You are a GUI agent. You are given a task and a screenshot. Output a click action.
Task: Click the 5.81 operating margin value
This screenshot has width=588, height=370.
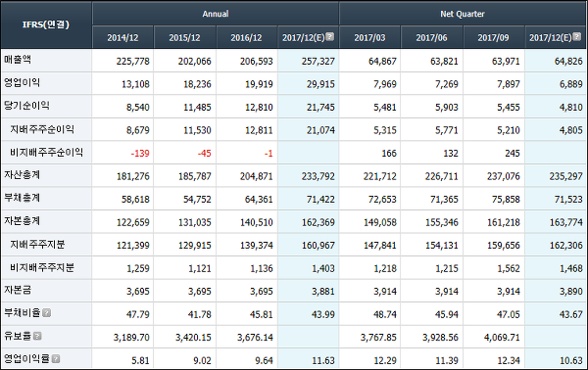coord(140,360)
